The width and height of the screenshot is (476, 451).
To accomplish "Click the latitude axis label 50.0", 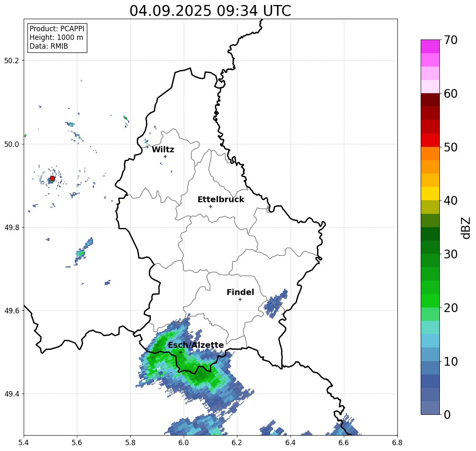I will [x=12, y=144].
